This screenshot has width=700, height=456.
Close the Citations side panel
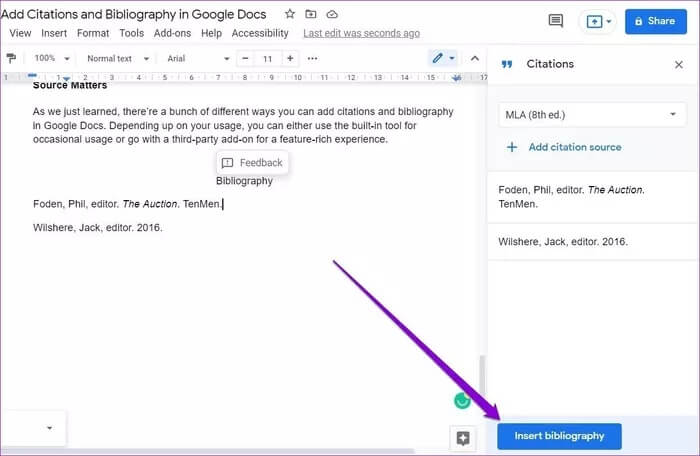679,64
